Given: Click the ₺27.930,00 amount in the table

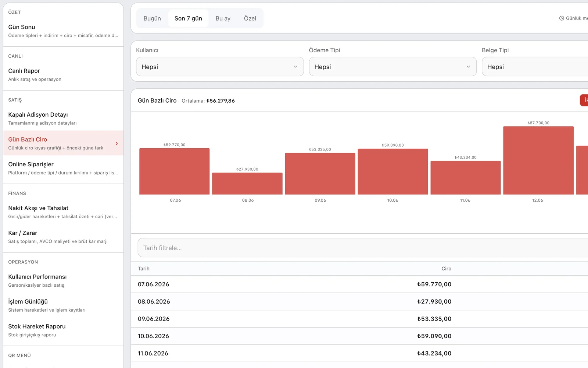Looking at the screenshot, I should click(434, 302).
